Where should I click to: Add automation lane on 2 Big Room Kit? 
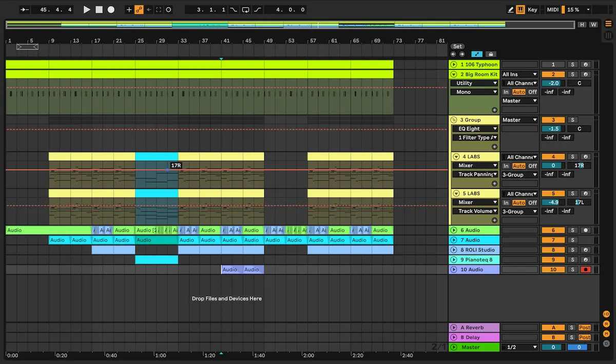[494, 110]
